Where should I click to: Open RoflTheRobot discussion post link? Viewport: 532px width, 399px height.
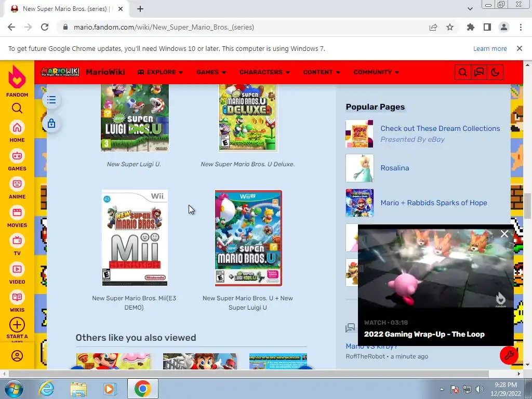click(371, 346)
